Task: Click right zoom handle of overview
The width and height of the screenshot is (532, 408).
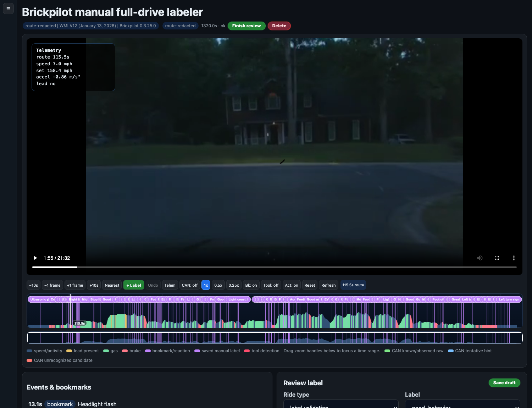Action: (x=522, y=338)
